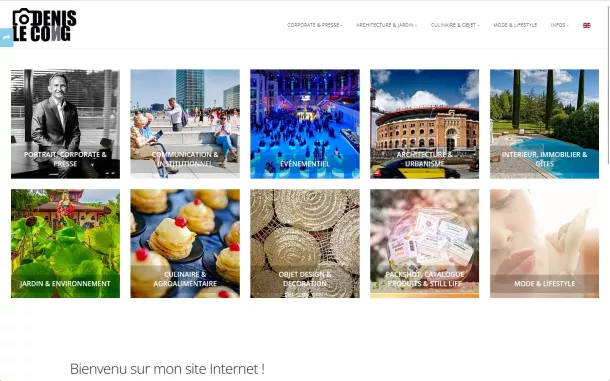Expand the Architecture & Jardin menu
Image resolution: width=610 pixels, height=381 pixels.
click(386, 25)
